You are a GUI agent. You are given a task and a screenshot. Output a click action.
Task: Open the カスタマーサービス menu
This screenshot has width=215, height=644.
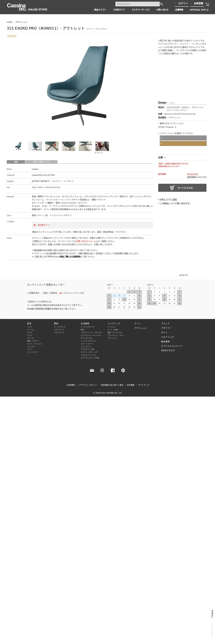point(141,10)
